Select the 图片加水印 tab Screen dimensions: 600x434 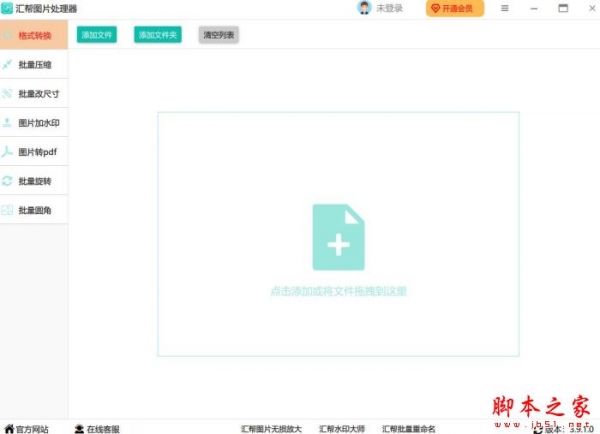(34, 123)
